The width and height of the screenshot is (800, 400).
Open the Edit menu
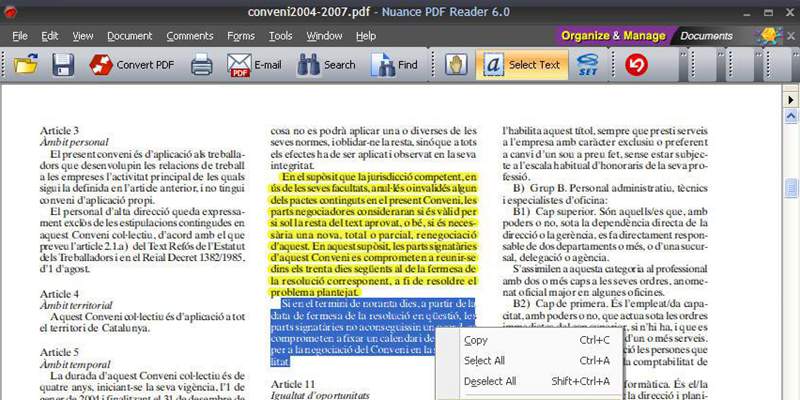click(49, 36)
